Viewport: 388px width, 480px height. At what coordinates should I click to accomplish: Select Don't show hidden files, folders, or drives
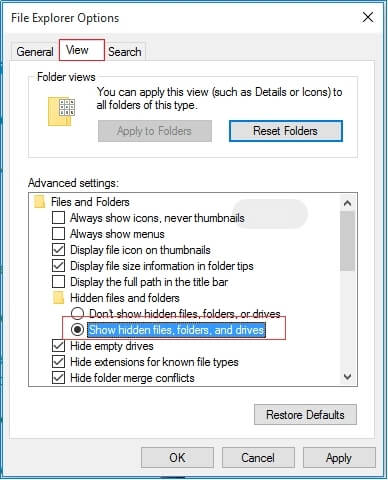pos(77,313)
